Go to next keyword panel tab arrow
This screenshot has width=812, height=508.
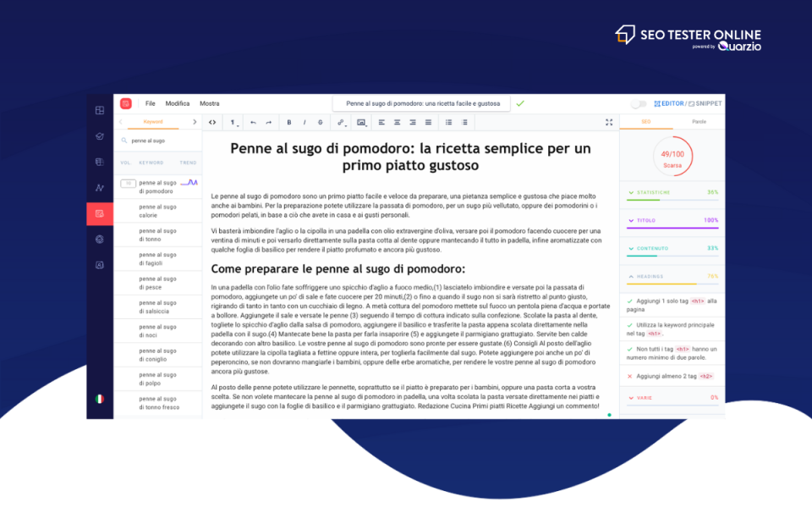click(x=195, y=122)
